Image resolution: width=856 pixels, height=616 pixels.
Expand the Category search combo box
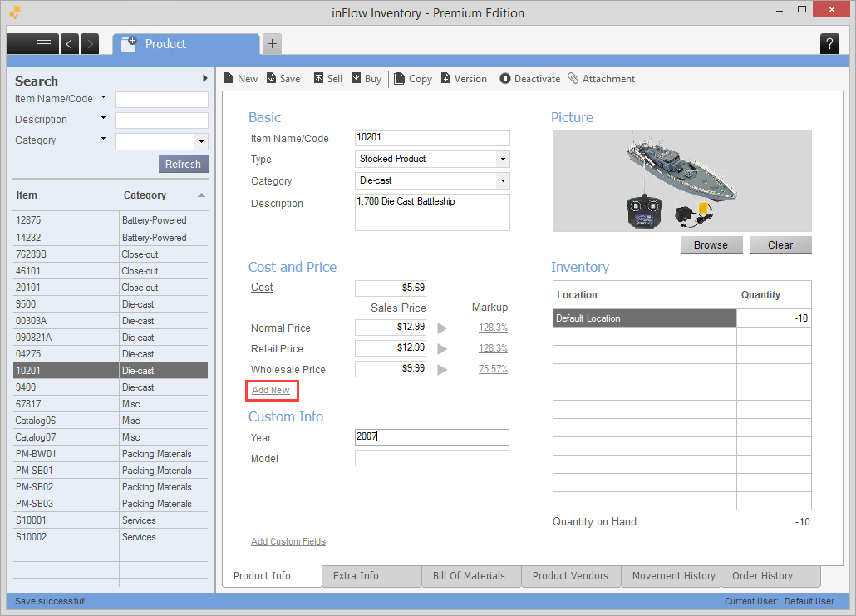click(201, 142)
